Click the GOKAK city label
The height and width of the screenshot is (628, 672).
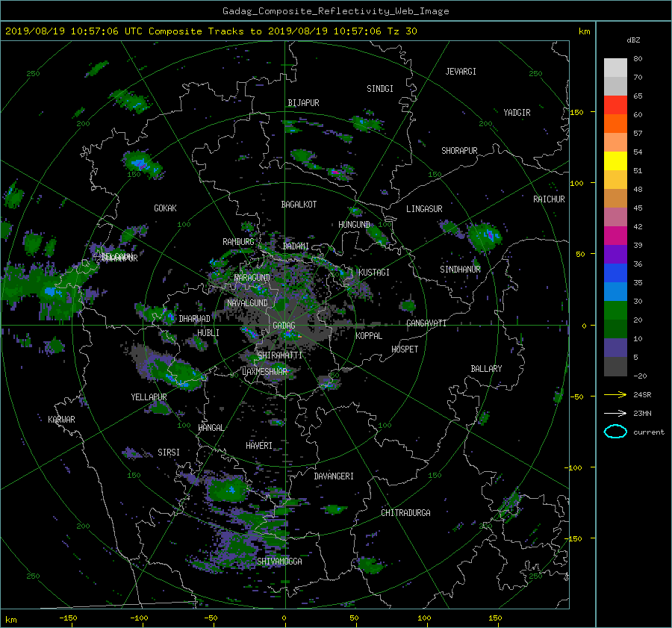165,208
